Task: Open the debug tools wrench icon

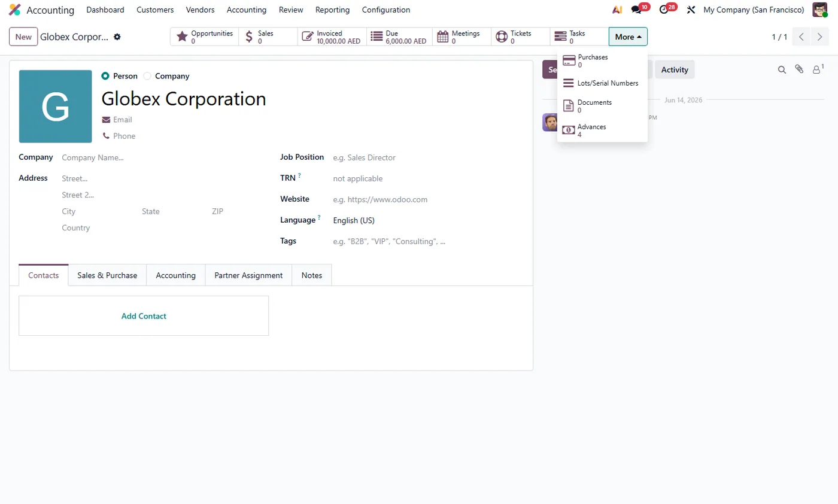Action: [691, 10]
